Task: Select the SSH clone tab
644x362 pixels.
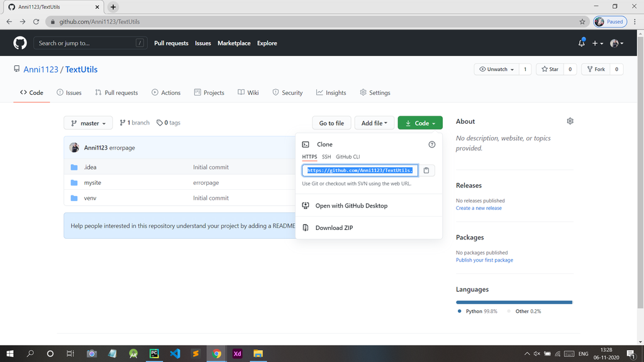Action: coord(326,156)
